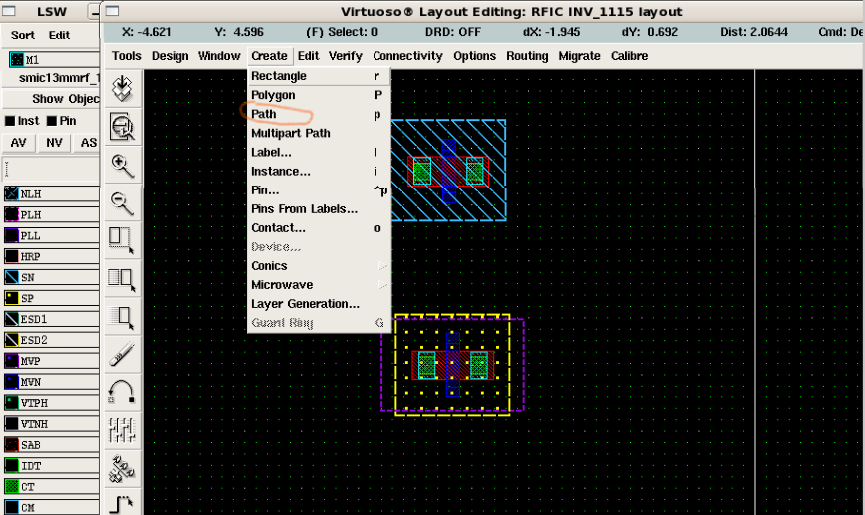
Task: Close the open Create menu
Action: [x=269, y=56]
